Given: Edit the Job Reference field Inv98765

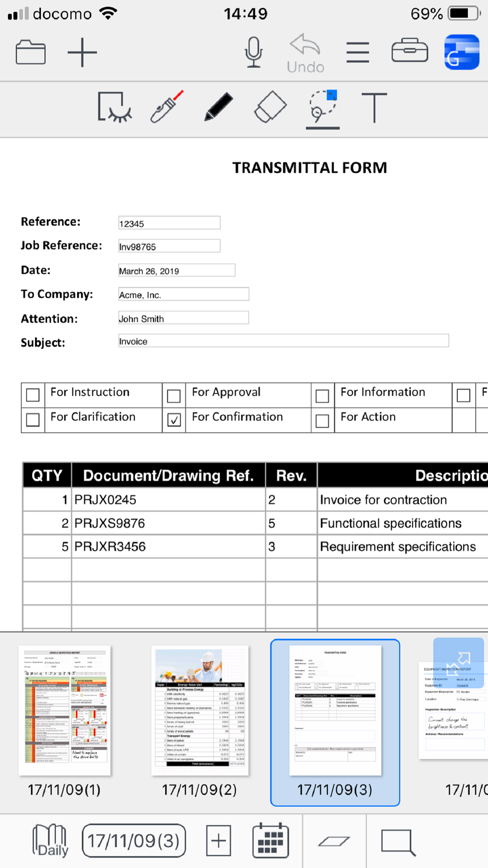Looking at the screenshot, I should pos(169,246).
